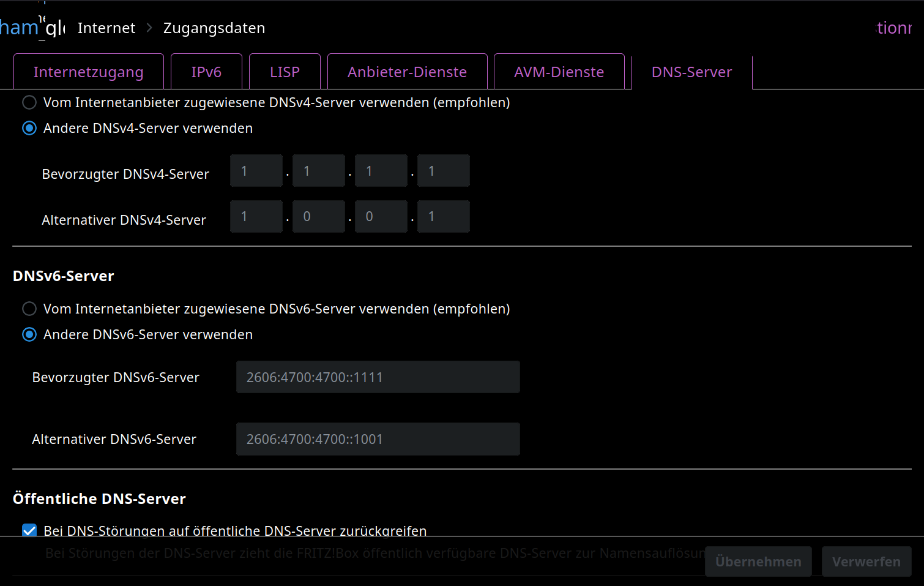Click the Zugangsdaten breadcrumb
Viewport: 924px width, 586px height.
[214, 28]
